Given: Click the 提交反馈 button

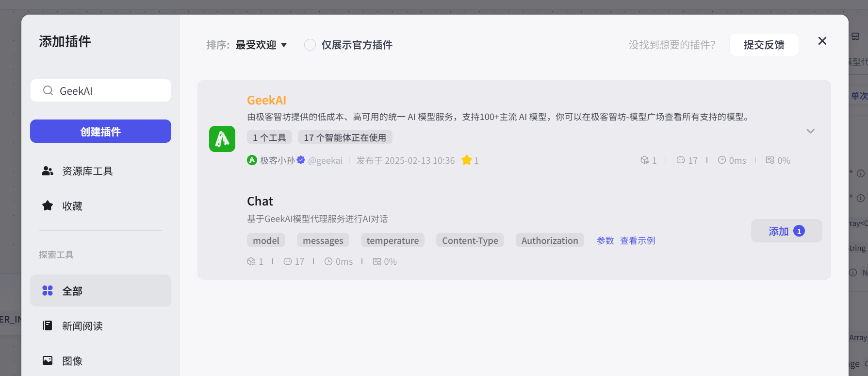Looking at the screenshot, I should (x=764, y=45).
